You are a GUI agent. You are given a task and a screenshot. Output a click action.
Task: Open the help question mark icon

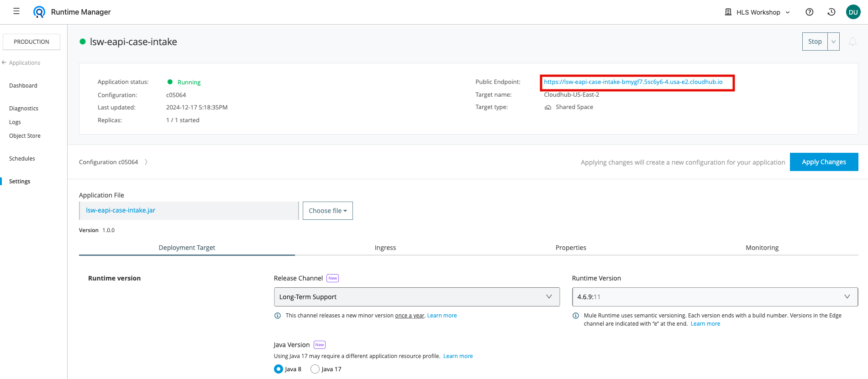809,12
